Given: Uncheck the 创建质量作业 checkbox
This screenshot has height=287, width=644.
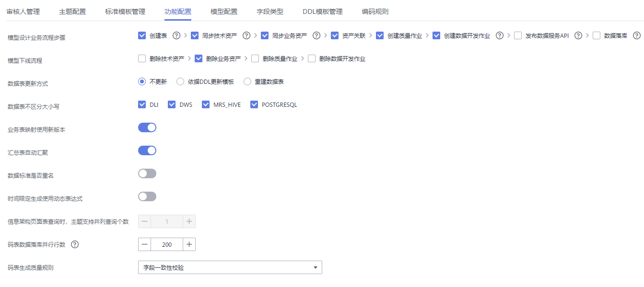Looking at the screenshot, I should coord(380,35).
